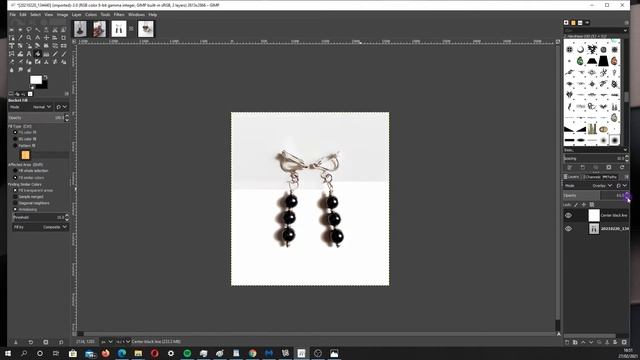Open the brush preset tag dropdown below the grid
Viewport: 640px width, 360px height.
click(x=596, y=150)
